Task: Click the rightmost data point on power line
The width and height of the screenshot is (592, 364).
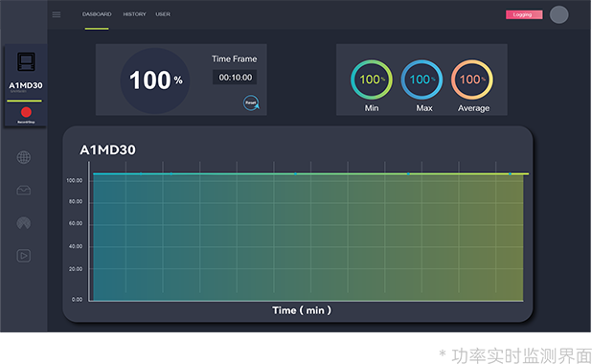Action: pos(510,173)
